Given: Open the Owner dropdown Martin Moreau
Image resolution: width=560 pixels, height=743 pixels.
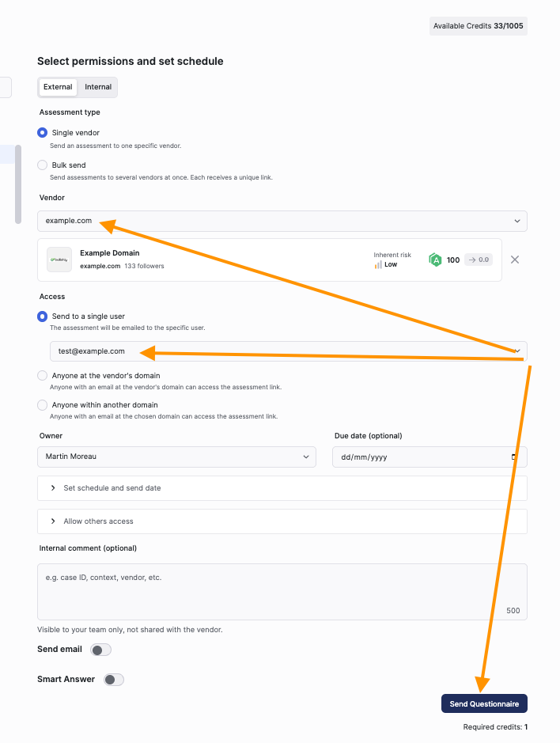Looking at the screenshot, I should (x=176, y=457).
